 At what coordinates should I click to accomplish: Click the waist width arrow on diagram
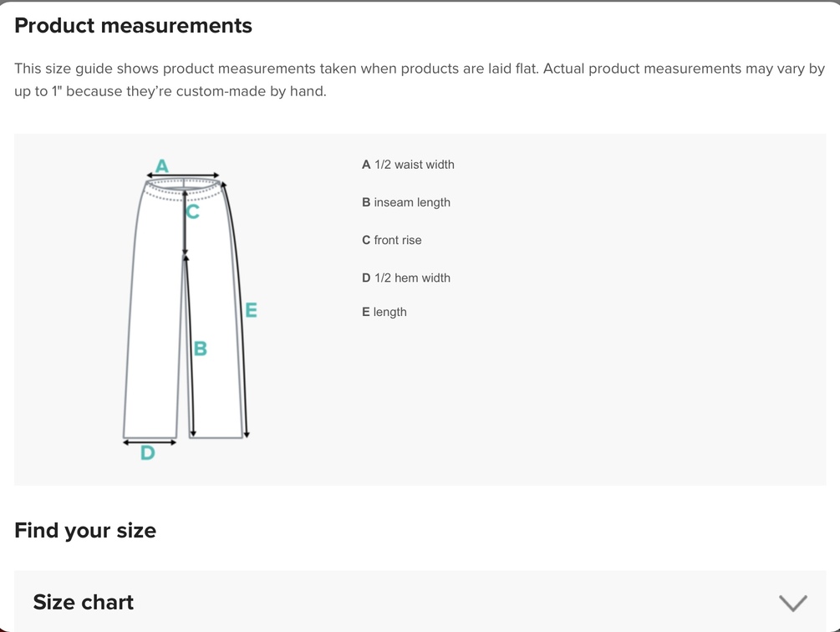(x=182, y=176)
